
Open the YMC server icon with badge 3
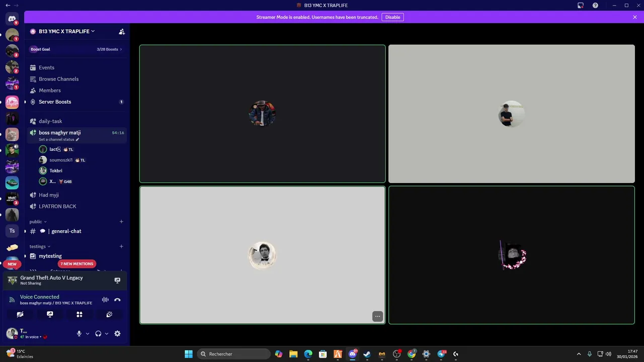(x=12, y=199)
